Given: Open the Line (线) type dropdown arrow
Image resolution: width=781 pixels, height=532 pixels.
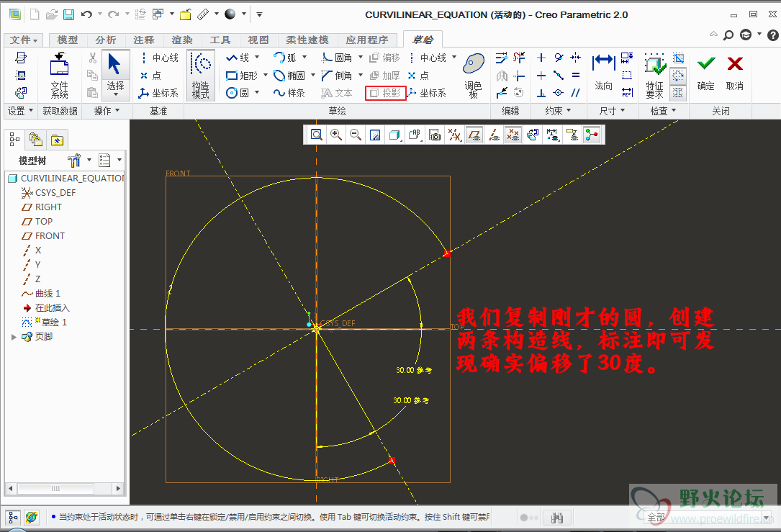Looking at the screenshot, I should pyautogui.click(x=258, y=58).
